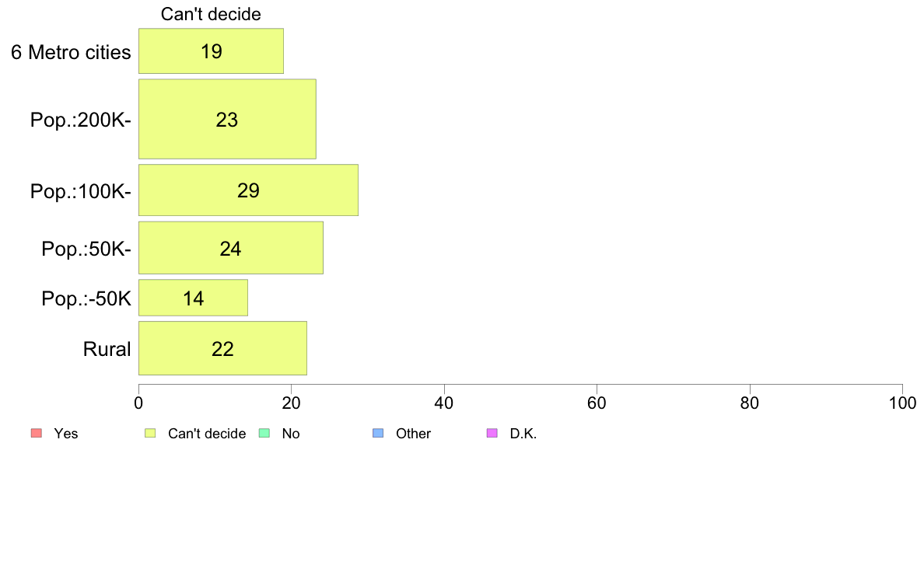Screen dimensions: 924x572
Task: Select the bar showing value 23
Action: (x=227, y=119)
